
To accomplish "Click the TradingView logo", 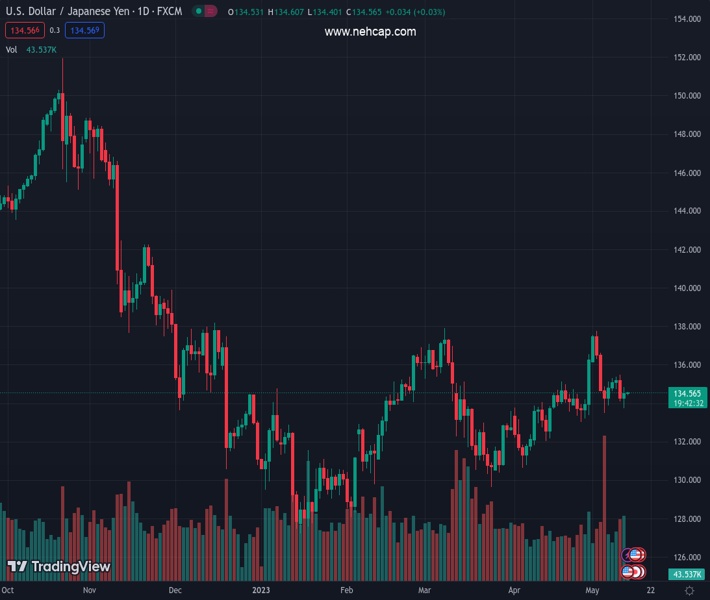I will pos(58,567).
